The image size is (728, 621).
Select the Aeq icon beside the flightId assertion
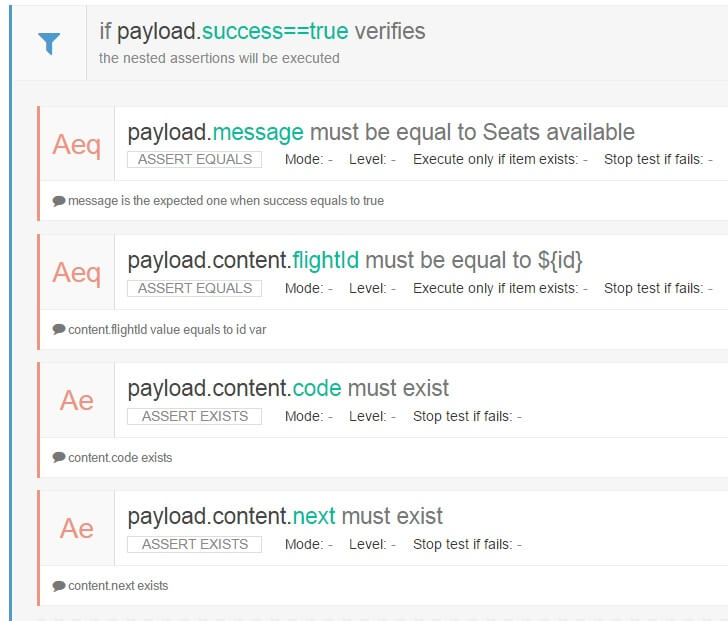[76, 273]
